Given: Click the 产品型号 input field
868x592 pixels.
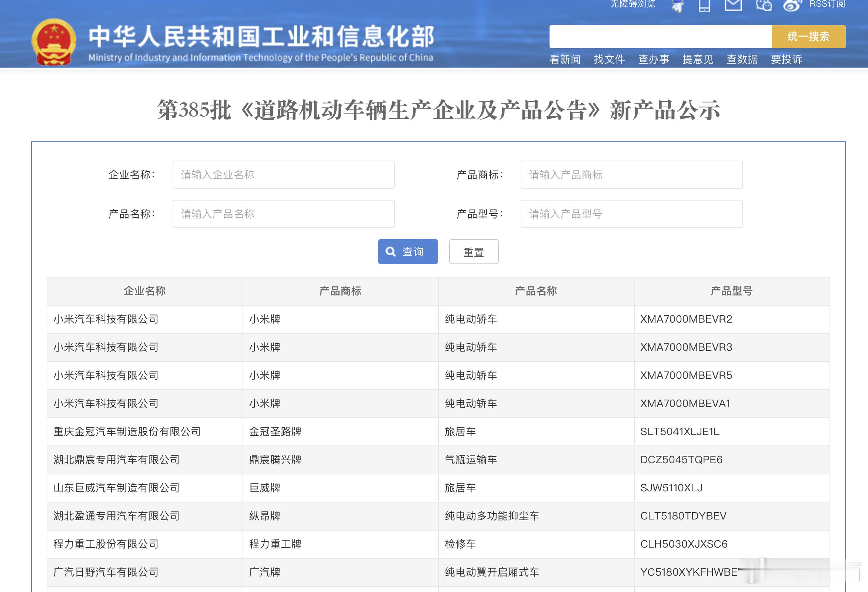Looking at the screenshot, I should pyautogui.click(x=631, y=213).
